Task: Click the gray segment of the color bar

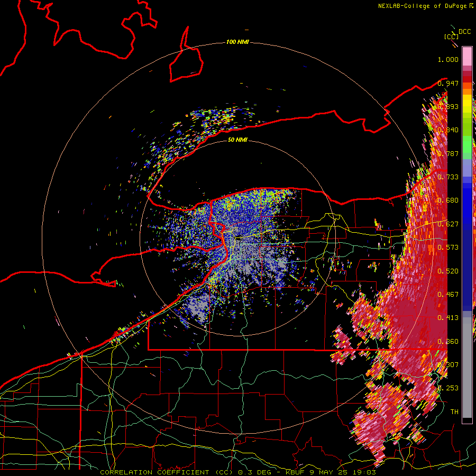Action: coord(467,368)
